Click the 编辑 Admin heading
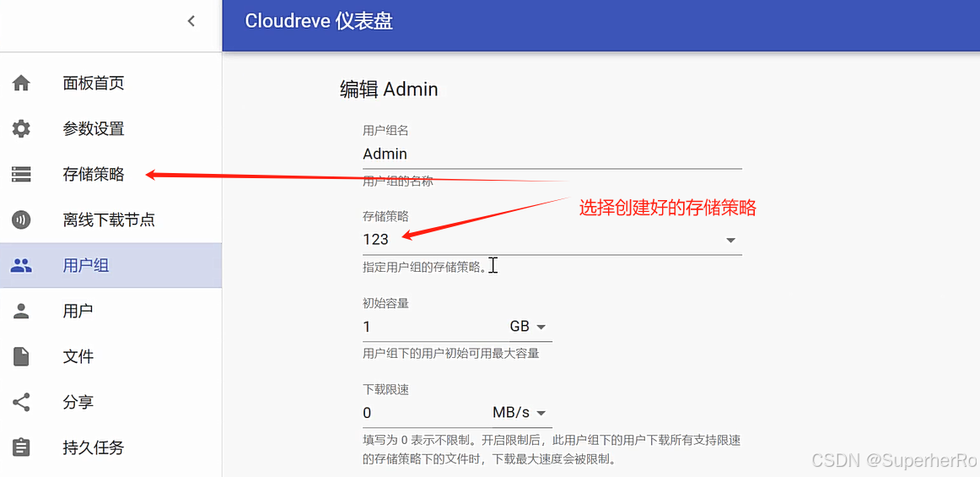This screenshot has width=980, height=477. [x=389, y=89]
